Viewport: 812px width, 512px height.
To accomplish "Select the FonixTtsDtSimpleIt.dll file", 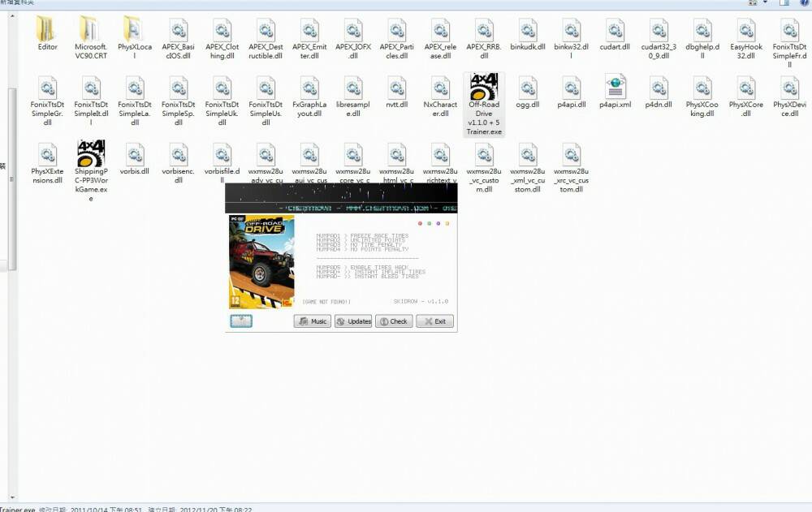I will (x=91, y=100).
